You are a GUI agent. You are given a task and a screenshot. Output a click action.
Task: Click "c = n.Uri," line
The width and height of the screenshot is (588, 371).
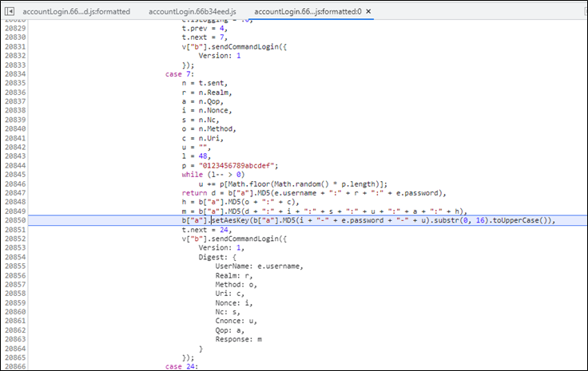pos(203,138)
